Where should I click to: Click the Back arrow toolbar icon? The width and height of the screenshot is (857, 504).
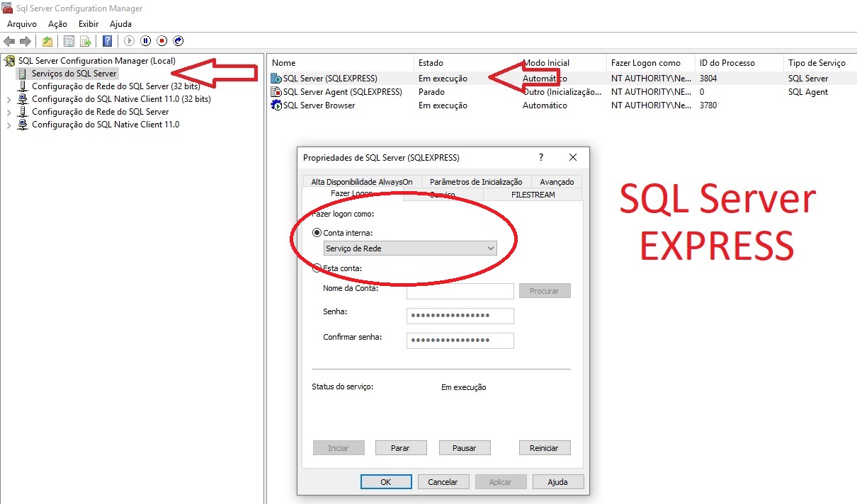point(9,41)
